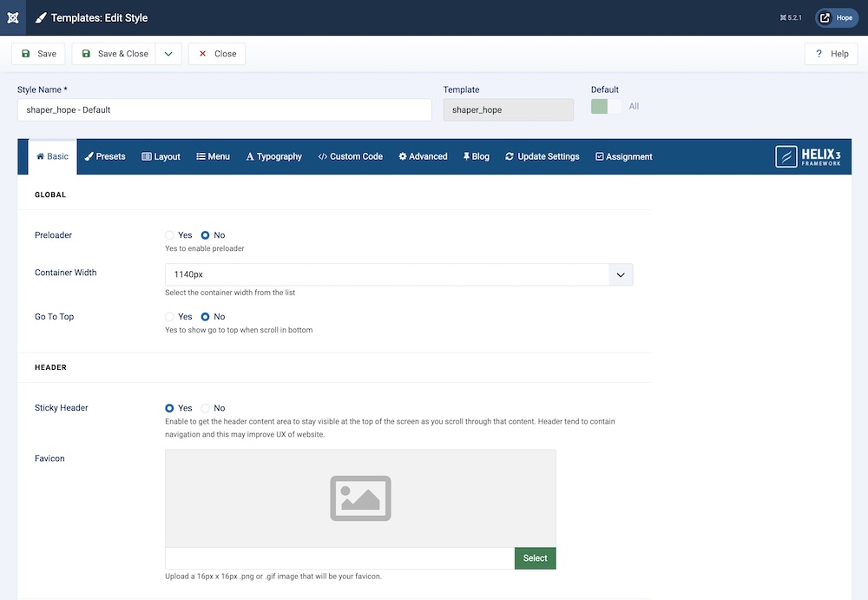Screen dimensions: 868x600
Task: Select No for Sticky Header
Action: [206, 408]
